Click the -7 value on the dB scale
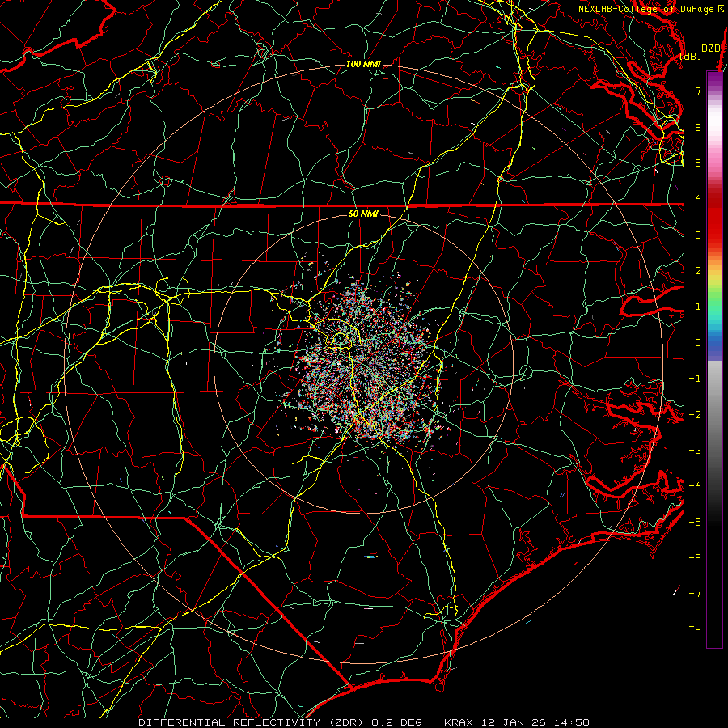This screenshot has width=728, height=728. (x=695, y=594)
